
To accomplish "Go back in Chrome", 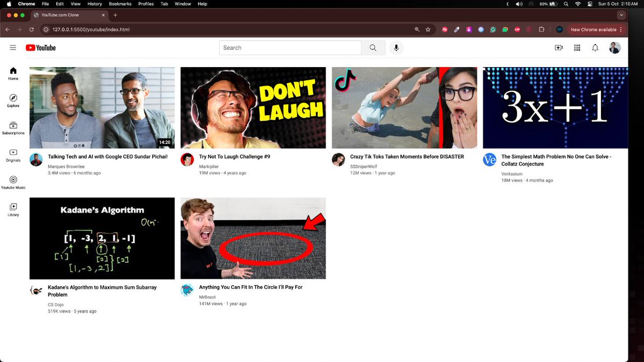I will (8, 30).
